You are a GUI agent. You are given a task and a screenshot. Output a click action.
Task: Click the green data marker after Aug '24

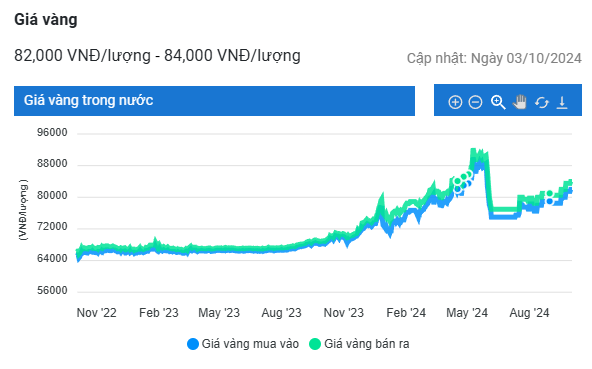click(550, 194)
